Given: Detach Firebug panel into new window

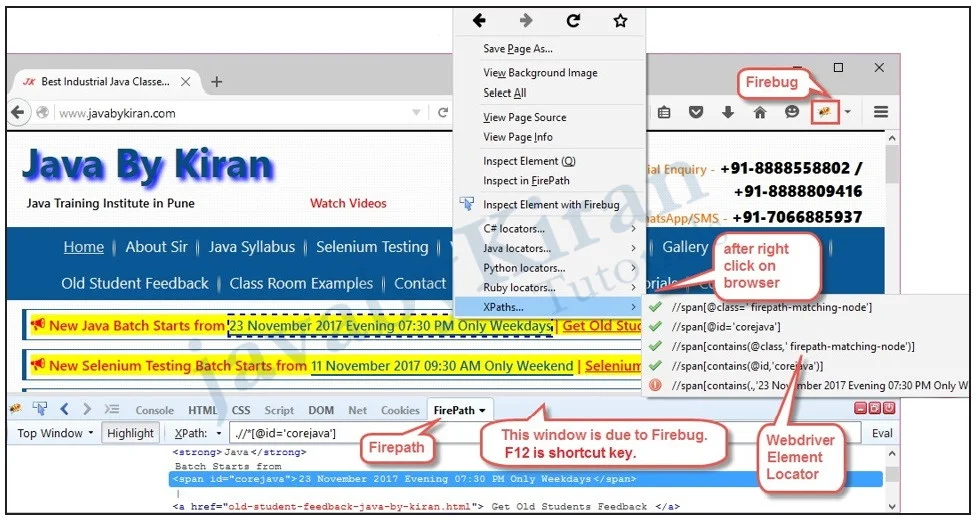Looking at the screenshot, I should tap(875, 409).
